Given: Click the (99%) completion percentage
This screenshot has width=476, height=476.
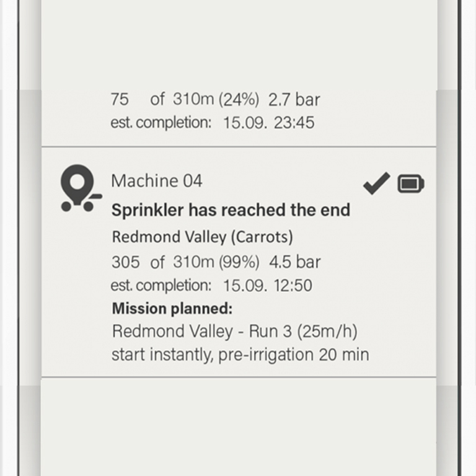Looking at the screenshot, I should [x=239, y=262].
